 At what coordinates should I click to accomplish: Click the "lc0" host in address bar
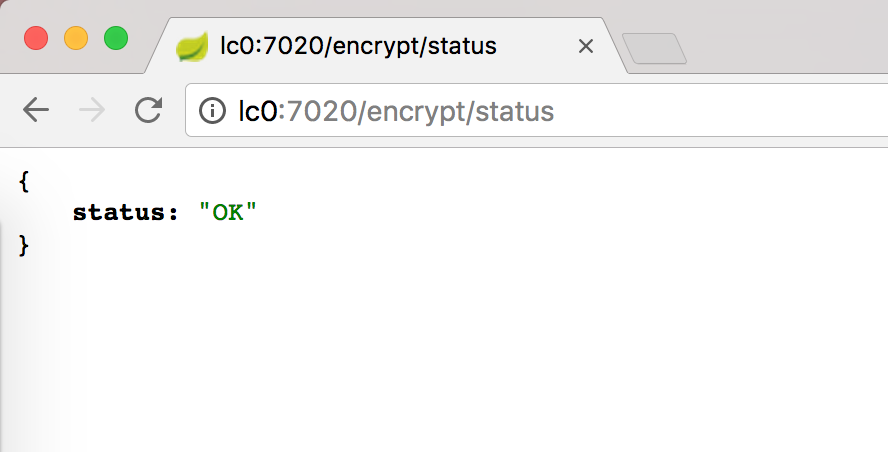click(256, 111)
